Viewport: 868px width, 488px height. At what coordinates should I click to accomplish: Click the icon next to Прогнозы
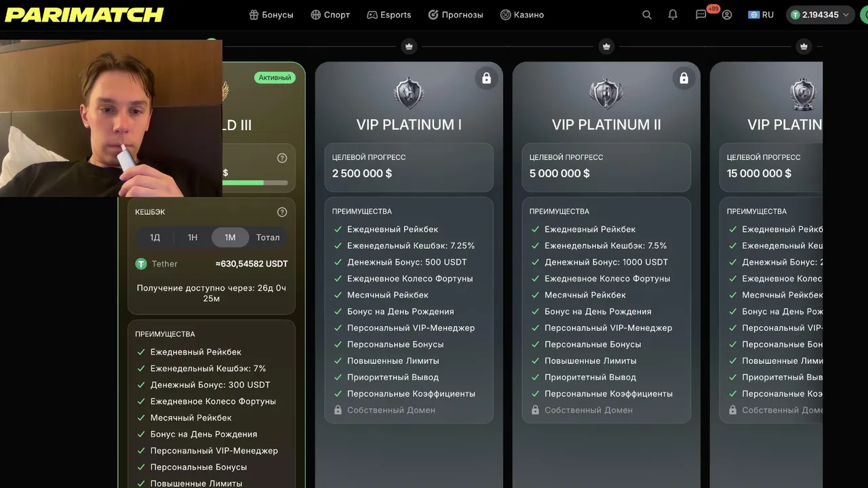tap(433, 15)
